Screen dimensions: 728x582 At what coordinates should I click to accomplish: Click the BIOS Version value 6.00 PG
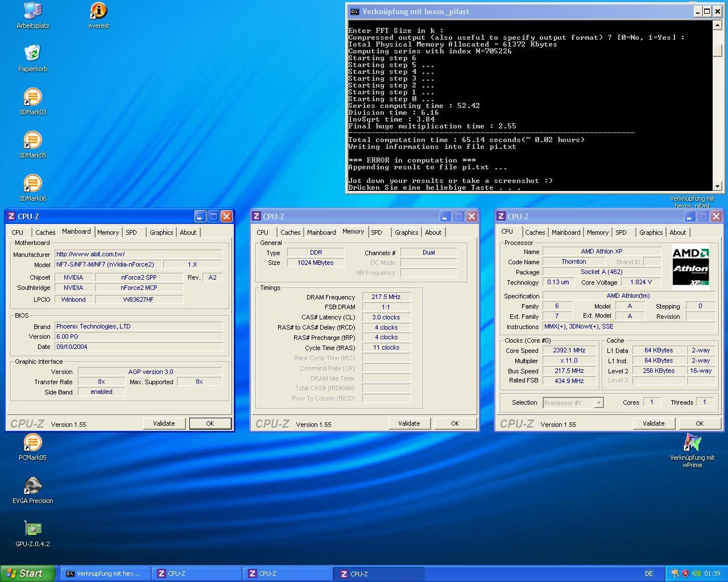(138, 336)
